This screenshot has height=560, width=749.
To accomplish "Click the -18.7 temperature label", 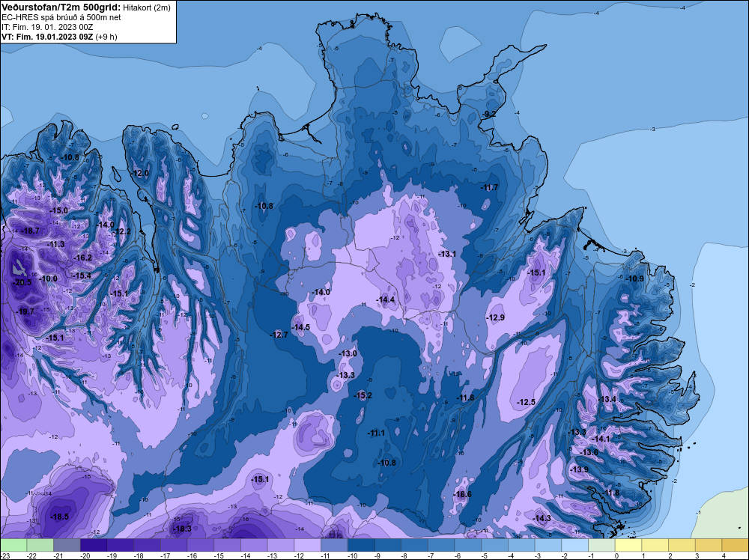I will coord(30,231).
